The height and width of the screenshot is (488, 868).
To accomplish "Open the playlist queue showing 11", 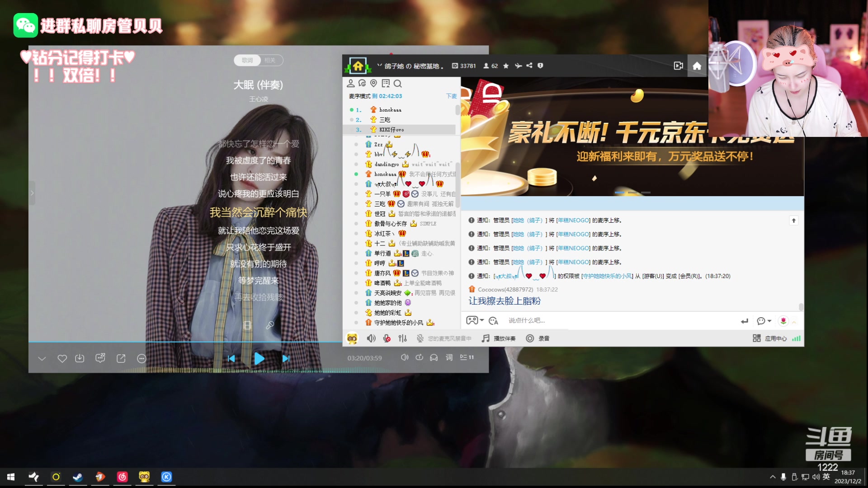I will coord(467,357).
